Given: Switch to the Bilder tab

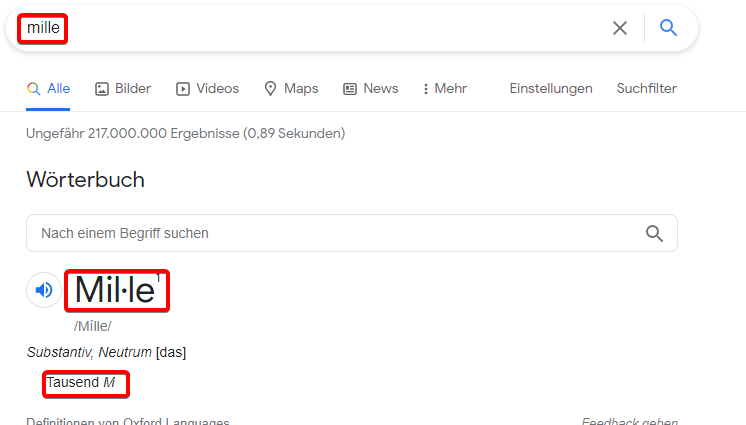Looking at the screenshot, I should point(123,88).
